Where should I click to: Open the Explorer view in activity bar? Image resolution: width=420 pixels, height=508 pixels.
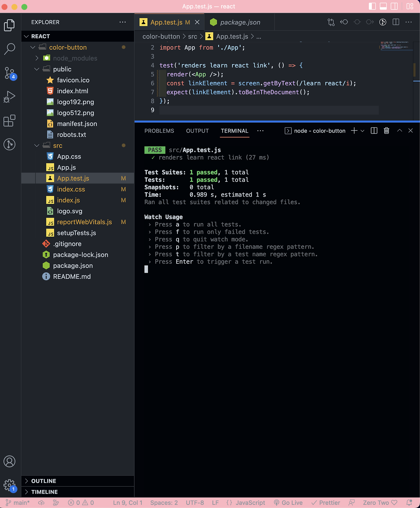pos(10,25)
